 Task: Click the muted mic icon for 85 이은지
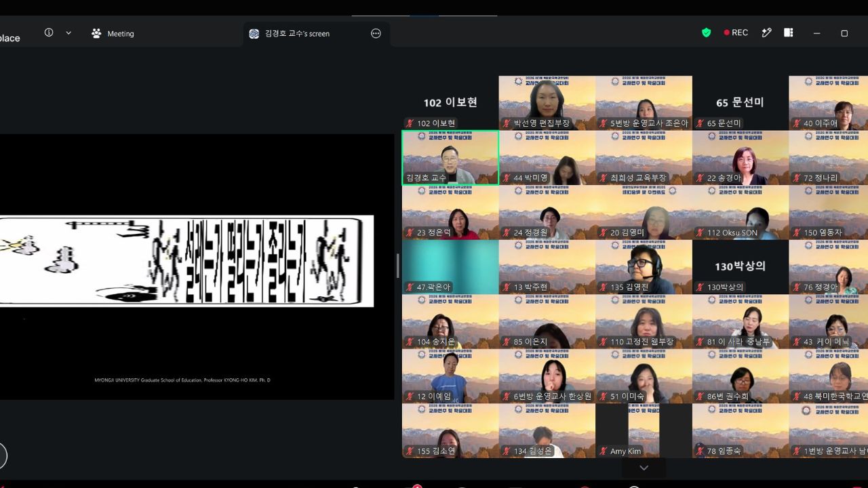pyautogui.click(x=507, y=342)
